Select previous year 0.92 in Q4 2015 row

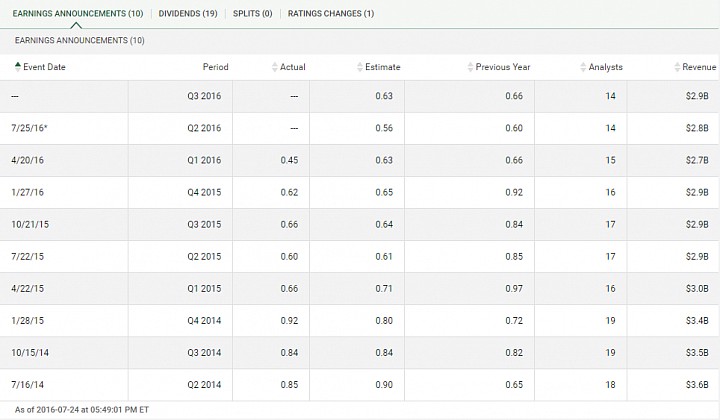pyautogui.click(x=514, y=192)
